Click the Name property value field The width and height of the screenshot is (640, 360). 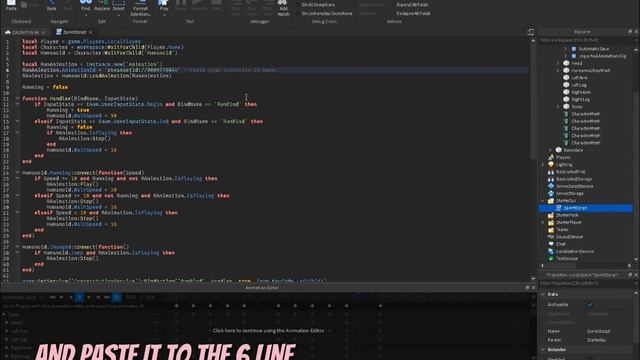tap(609, 331)
